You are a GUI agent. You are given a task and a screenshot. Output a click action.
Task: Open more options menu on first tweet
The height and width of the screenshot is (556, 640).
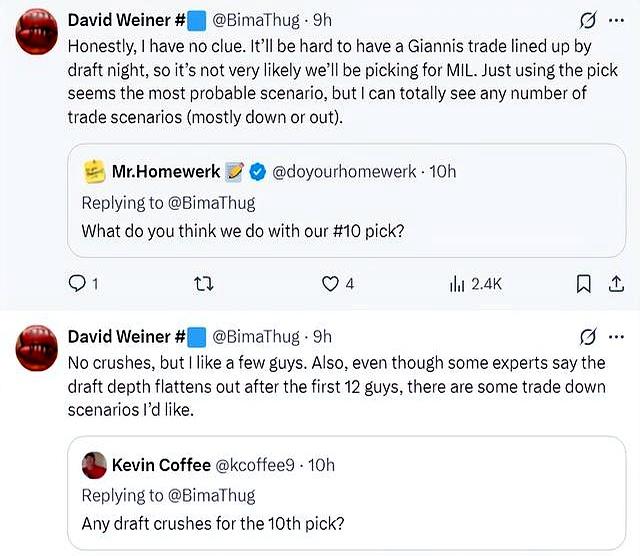coord(616,20)
